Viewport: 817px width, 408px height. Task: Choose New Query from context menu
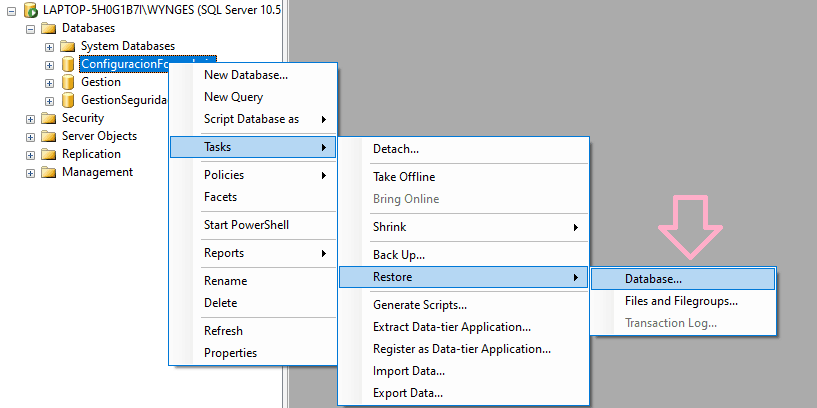pyautogui.click(x=233, y=97)
